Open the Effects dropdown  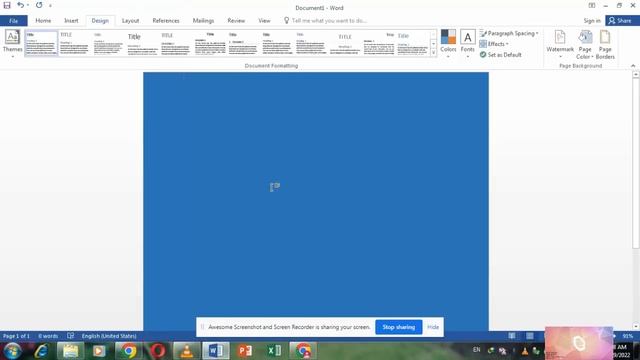494,44
